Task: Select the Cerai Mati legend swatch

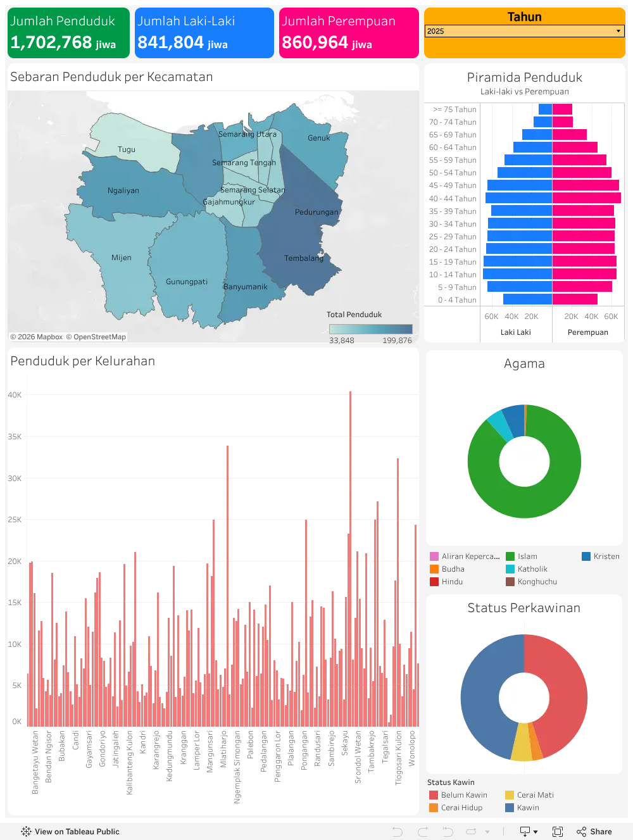Action: pyautogui.click(x=510, y=795)
